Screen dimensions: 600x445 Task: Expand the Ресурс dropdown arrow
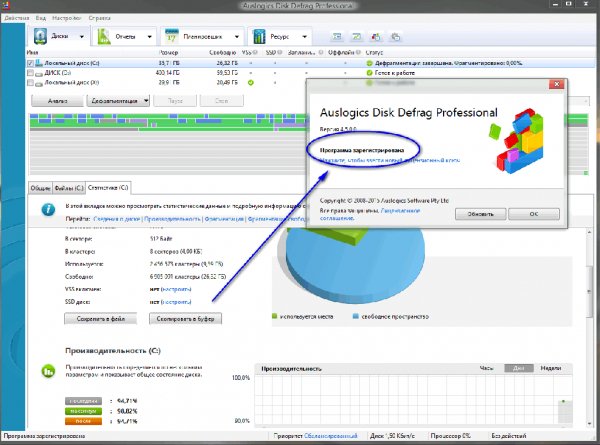(x=305, y=37)
